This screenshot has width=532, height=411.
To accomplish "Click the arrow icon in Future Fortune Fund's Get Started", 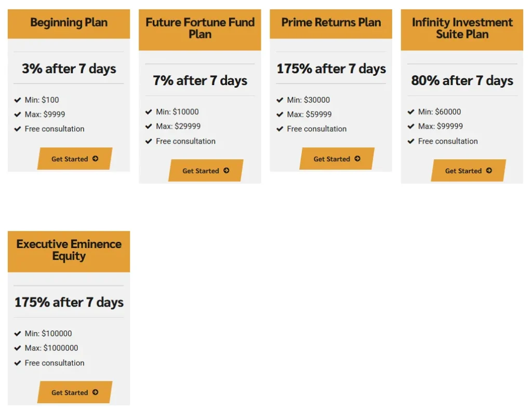I will click(x=226, y=171).
